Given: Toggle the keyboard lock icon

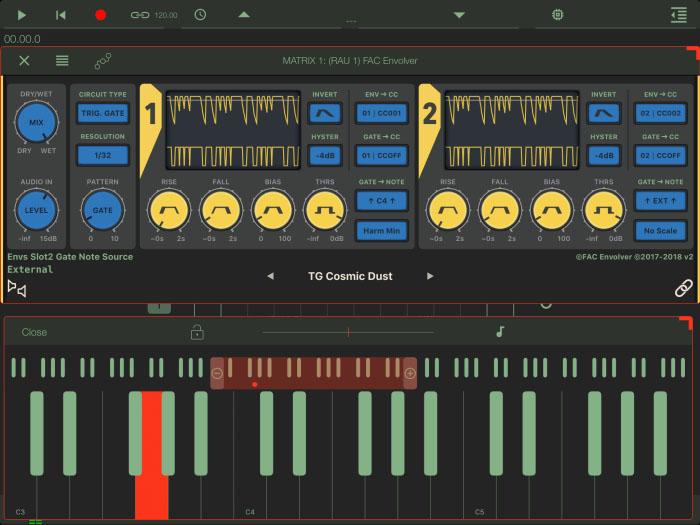Looking at the screenshot, I should 197,332.
